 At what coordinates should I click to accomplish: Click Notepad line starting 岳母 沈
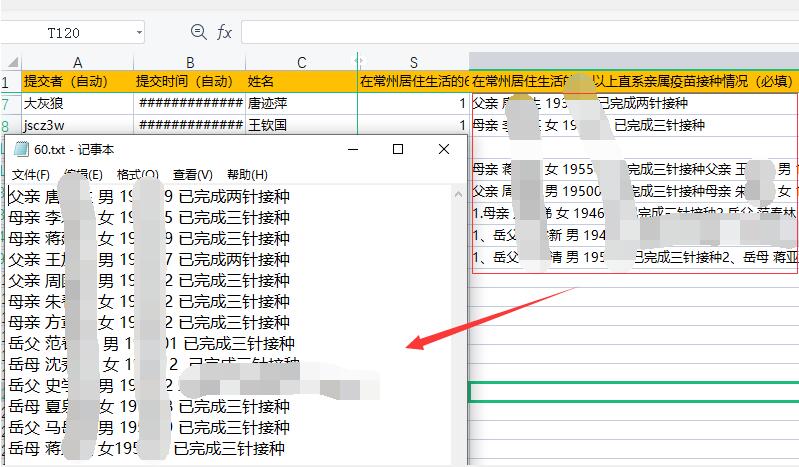[x=154, y=365]
